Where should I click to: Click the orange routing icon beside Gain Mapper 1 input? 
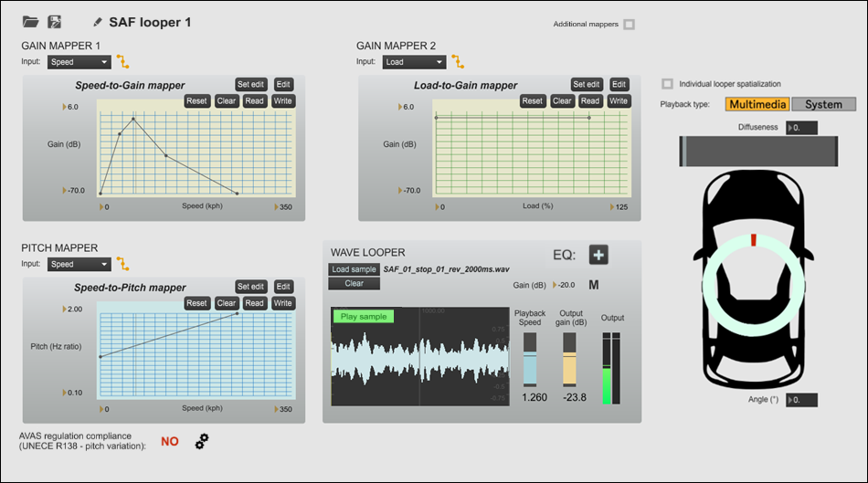point(123,61)
